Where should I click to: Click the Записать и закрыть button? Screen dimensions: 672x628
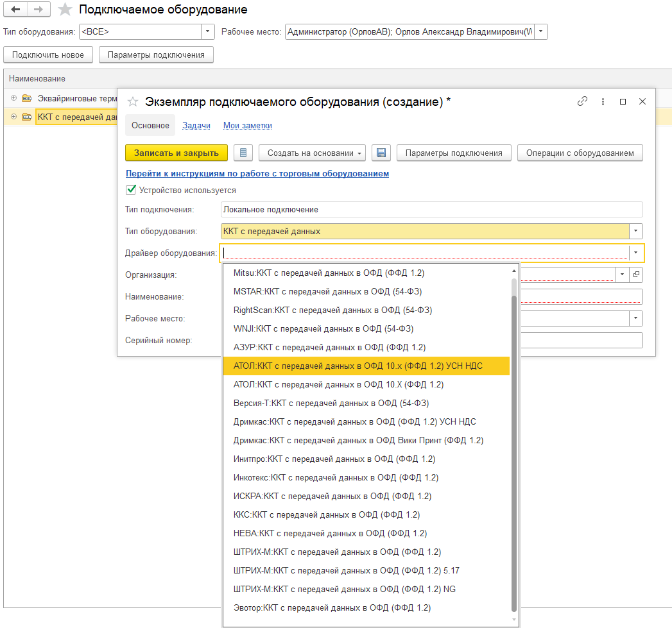coord(176,153)
